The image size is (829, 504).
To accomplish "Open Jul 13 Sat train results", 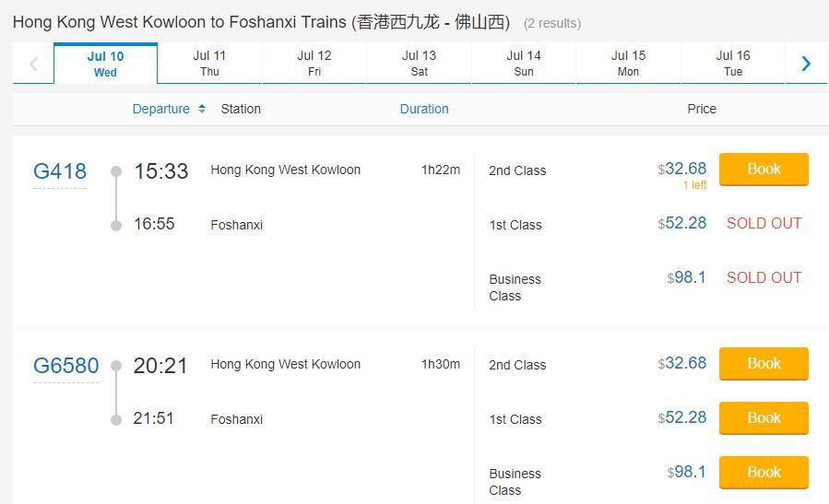I will click(419, 64).
